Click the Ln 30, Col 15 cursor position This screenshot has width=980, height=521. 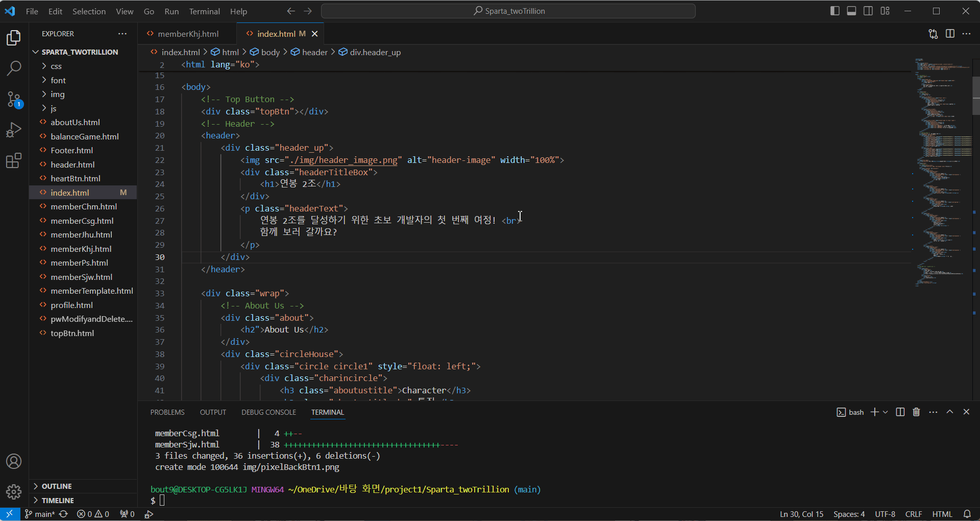coord(801,514)
